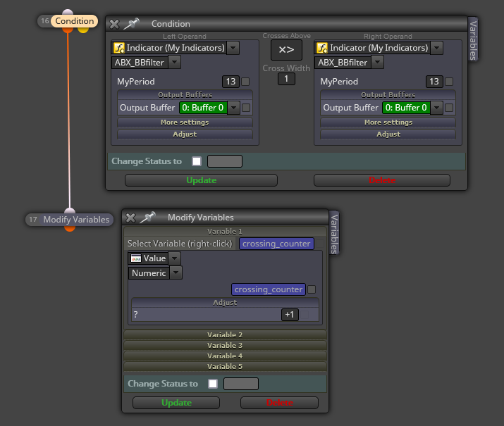Click the yellow output connector under Condition node
The image size is (504, 426).
[x=83, y=30]
